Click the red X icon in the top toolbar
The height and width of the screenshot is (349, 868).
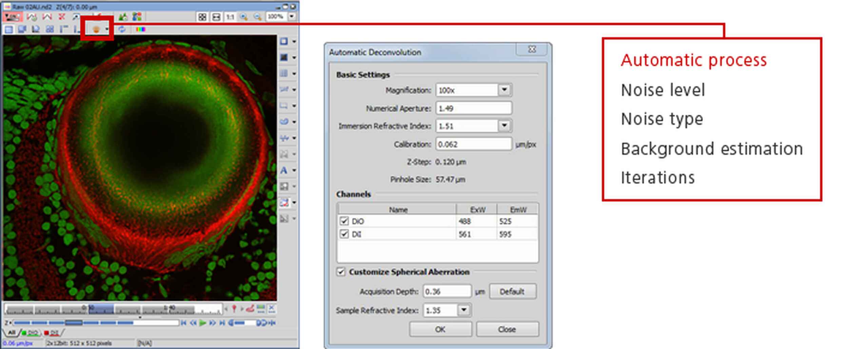pyautogui.click(x=62, y=17)
